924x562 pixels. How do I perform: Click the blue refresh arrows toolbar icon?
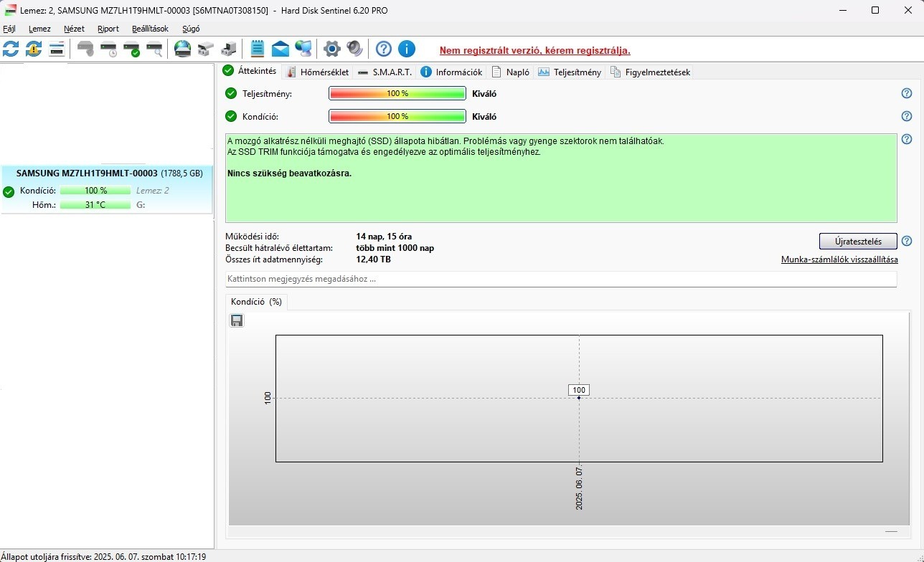click(11, 49)
